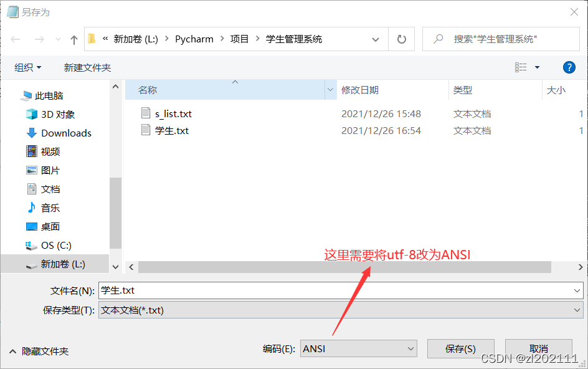Screen dimensions: 588x369
Task: Select the 音乐 folder in sidebar
Action: (50, 208)
